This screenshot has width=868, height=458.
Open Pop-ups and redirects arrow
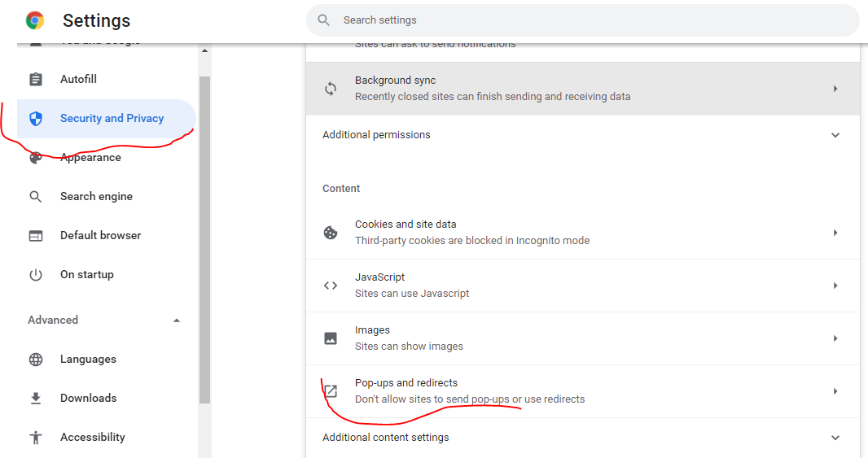pos(835,391)
